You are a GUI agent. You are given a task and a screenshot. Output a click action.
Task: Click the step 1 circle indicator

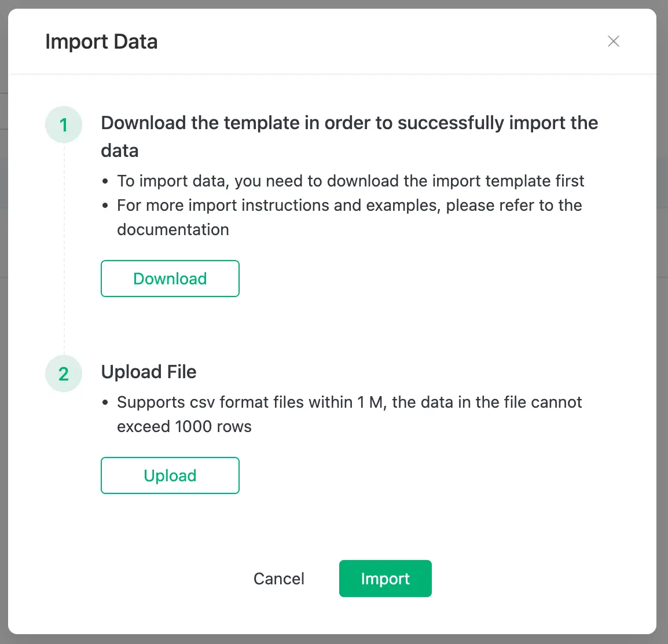pyautogui.click(x=64, y=125)
